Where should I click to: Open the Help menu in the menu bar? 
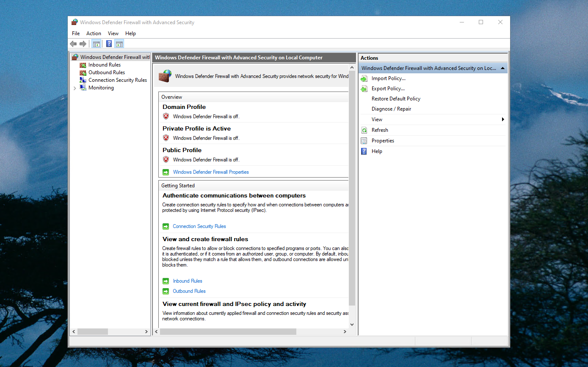pos(130,33)
